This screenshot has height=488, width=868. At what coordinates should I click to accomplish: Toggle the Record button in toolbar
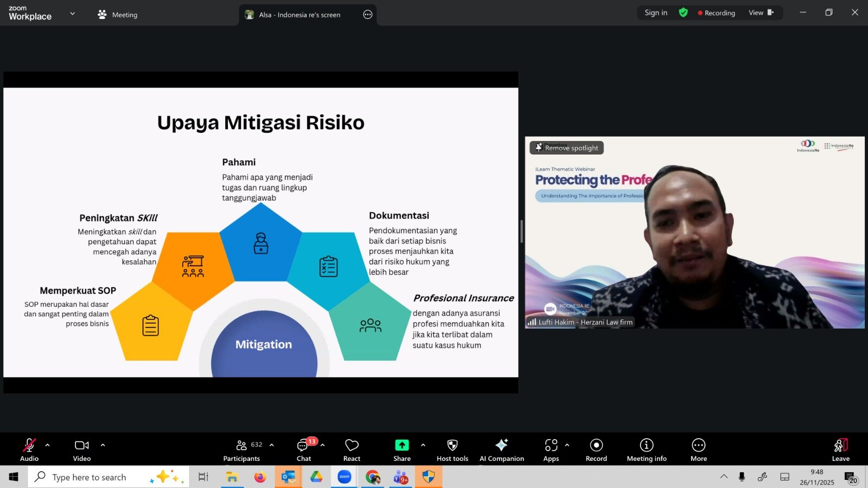(596, 450)
